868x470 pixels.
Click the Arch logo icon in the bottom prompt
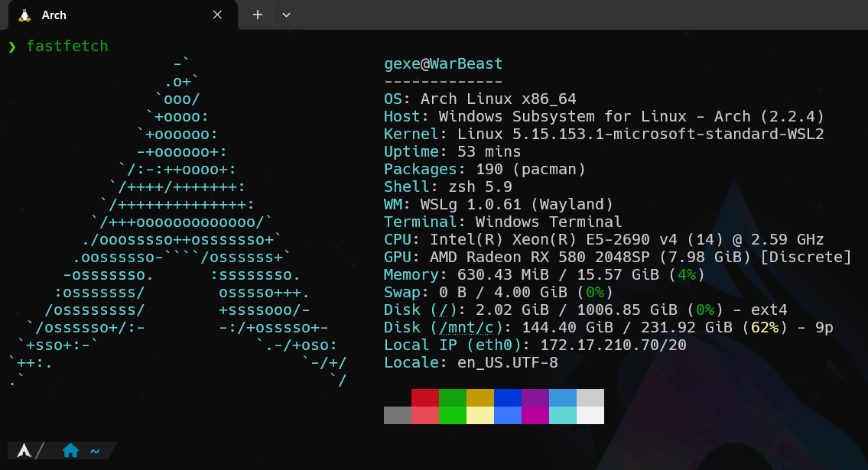pos(24,451)
